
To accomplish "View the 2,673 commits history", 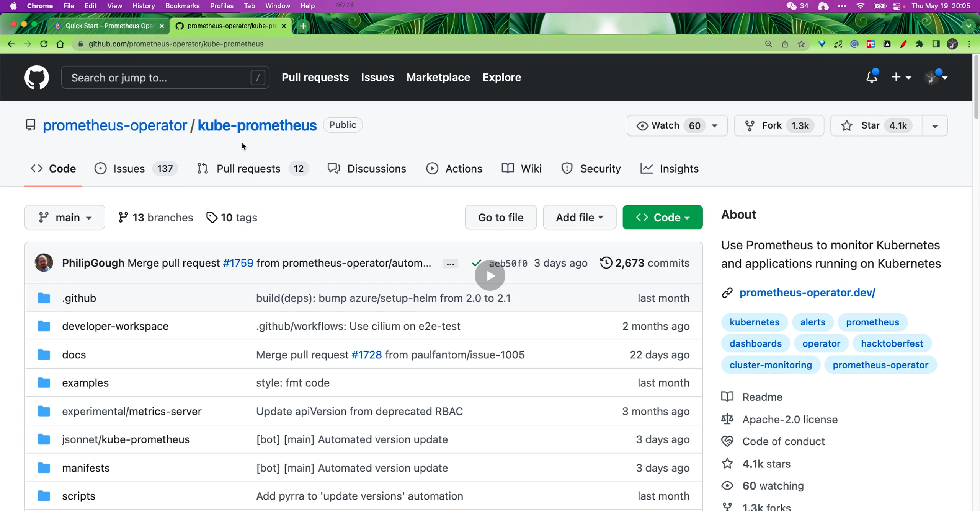I will pos(645,263).
